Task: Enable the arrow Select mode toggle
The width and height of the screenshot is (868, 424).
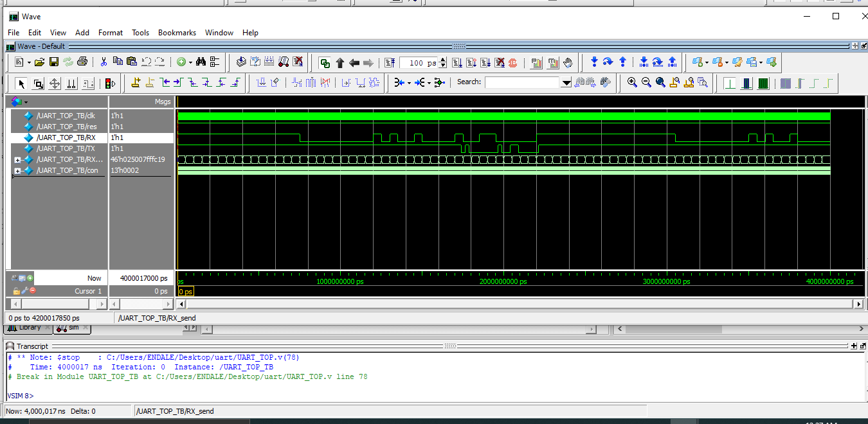Action: click(x=21, y=84)
